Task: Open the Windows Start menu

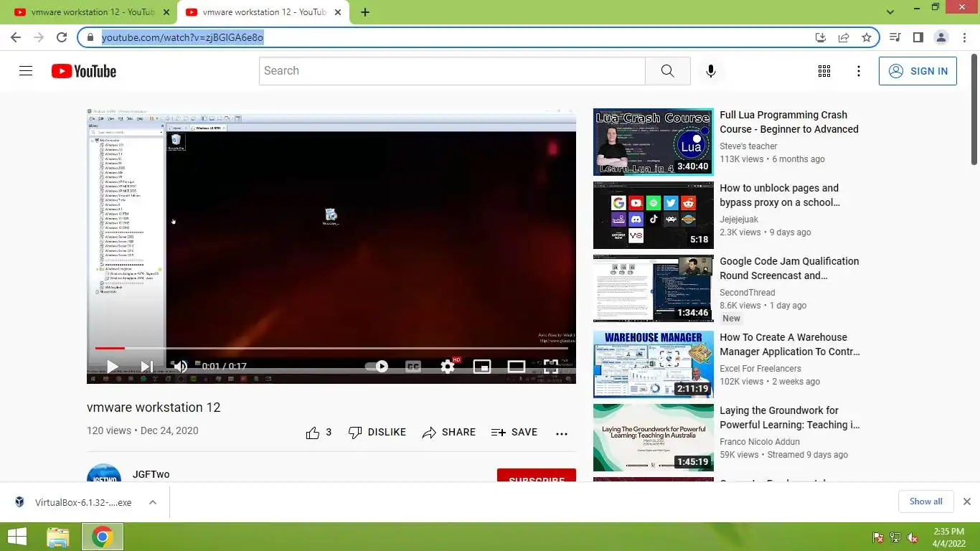Action: point(17,537)
